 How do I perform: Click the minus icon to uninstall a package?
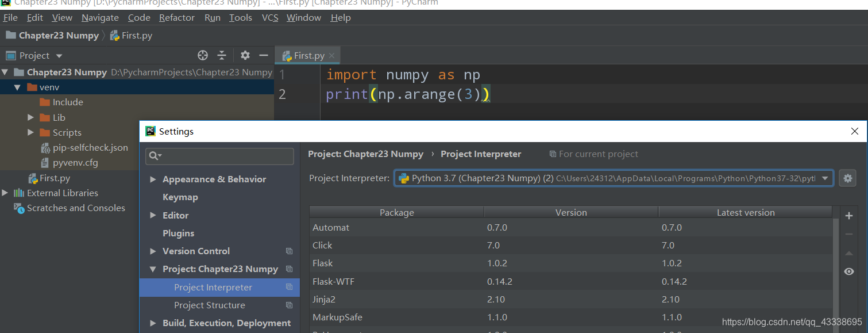[x=849, y=234]
